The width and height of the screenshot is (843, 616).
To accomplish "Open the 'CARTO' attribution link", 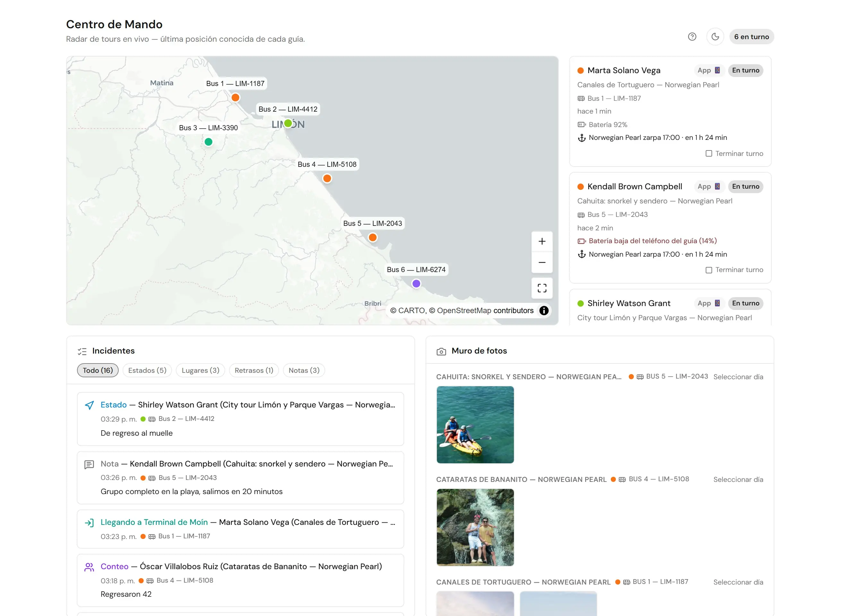I will [411, 310].
